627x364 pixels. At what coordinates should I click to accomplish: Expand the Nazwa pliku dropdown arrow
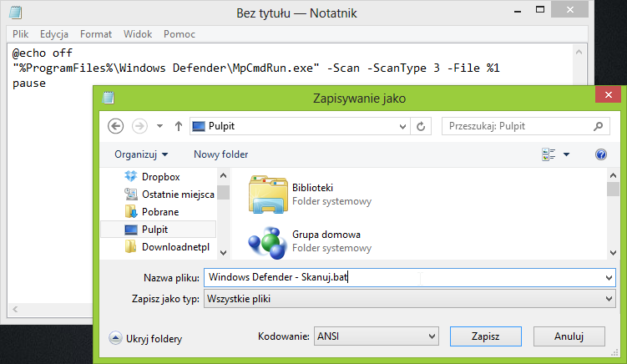coord(609,278)
